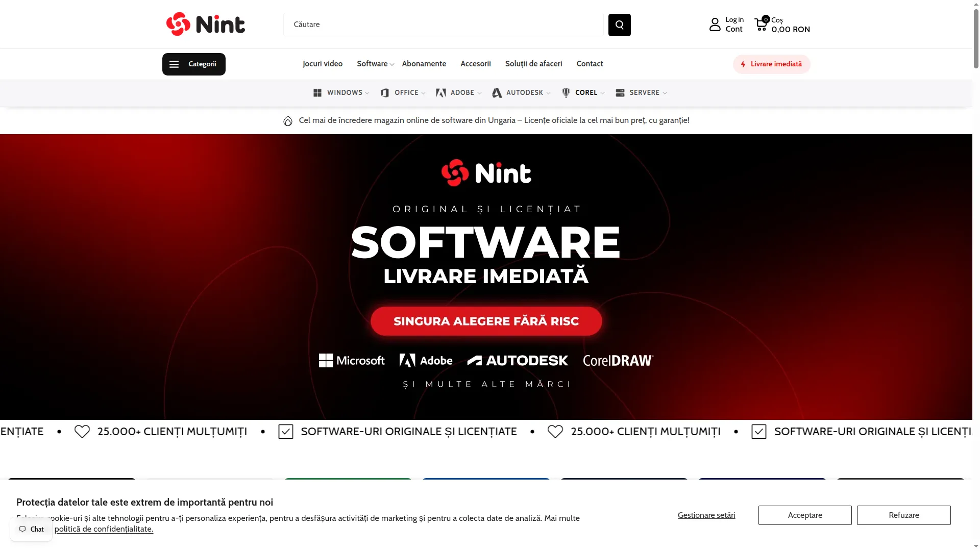The image size is (980, 551).
Task: Click the second 25.000+ CLIENȚI MULȚUMIȚI ticker text
Action: point(646,432)
